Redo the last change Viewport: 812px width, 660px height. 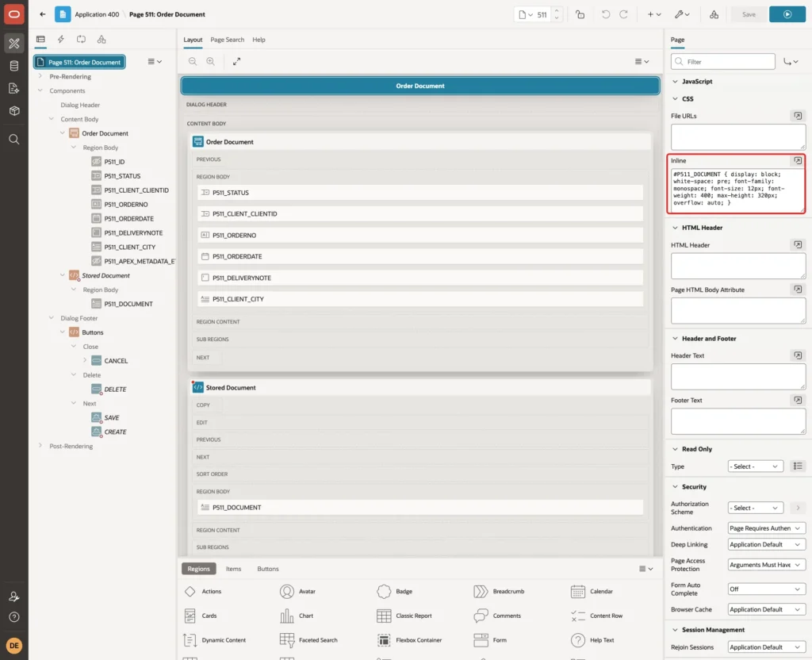click(623, 14)
